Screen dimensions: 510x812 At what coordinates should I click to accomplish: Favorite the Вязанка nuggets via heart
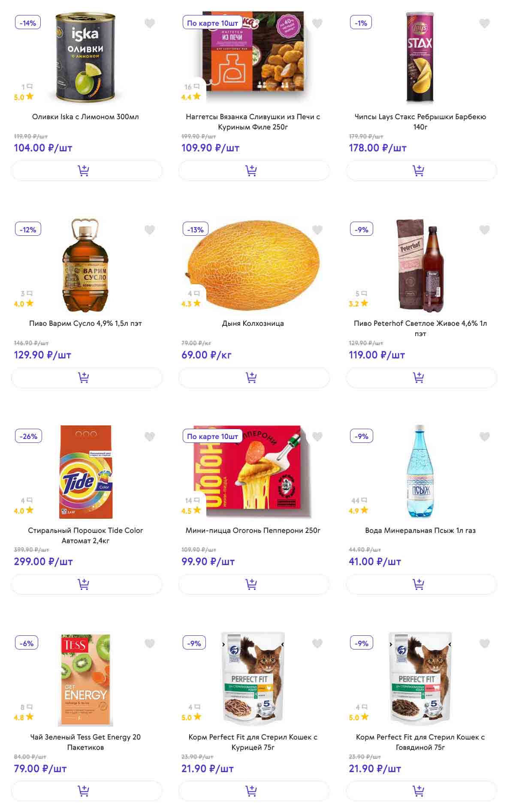(317, 24)
